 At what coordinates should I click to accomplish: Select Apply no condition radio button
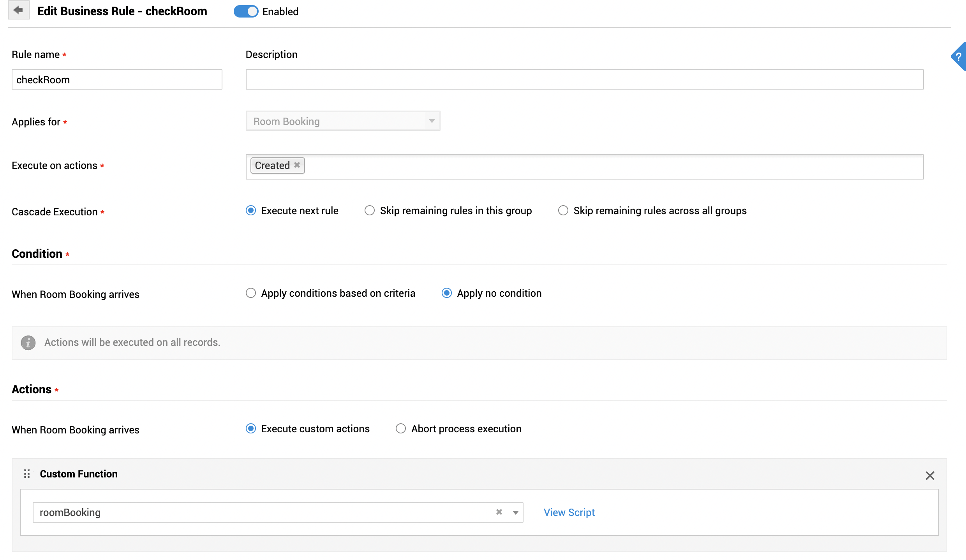pyautogui.click(x=447, y=293)
